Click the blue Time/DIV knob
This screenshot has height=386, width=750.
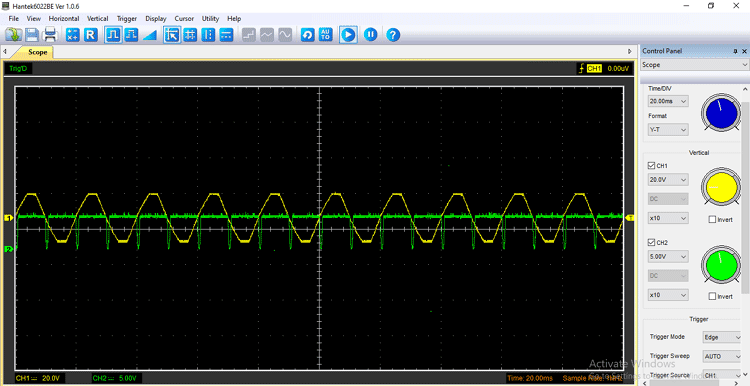coord(722,113)
